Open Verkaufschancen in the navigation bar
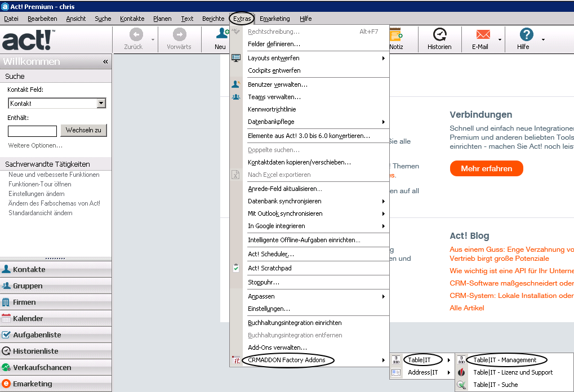The width and height of the screenshot is (574, 392). 56,367
